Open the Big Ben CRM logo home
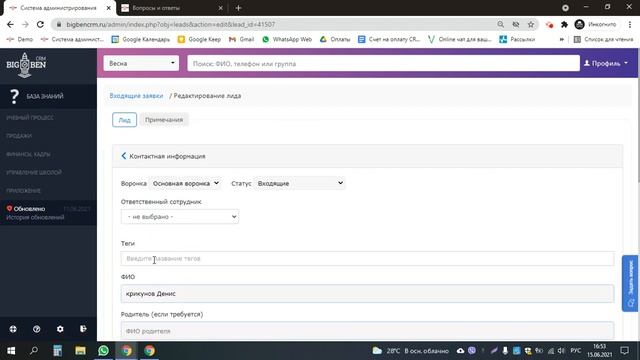640x360 pixels. (x=26, y=65)
